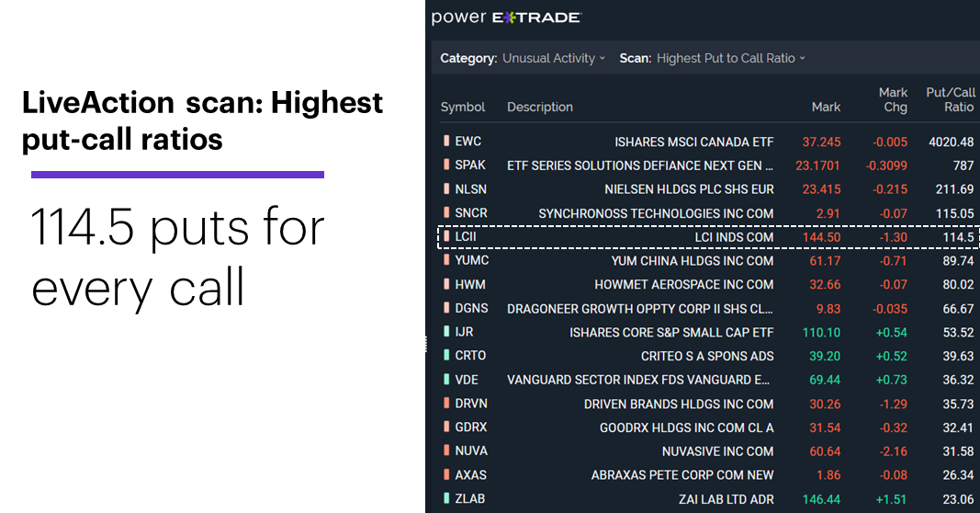The height and width of the screenshot is (513, 980).
Task: Select the AXAS symbol
Action: (x=470, y=474)
